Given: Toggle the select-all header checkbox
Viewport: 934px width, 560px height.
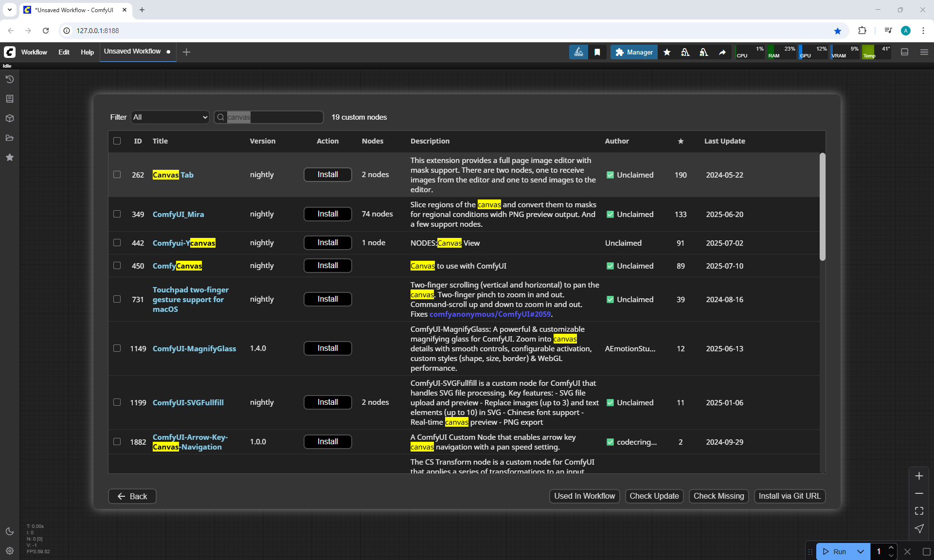Looking at the screenshot, I should coord(117,141).
